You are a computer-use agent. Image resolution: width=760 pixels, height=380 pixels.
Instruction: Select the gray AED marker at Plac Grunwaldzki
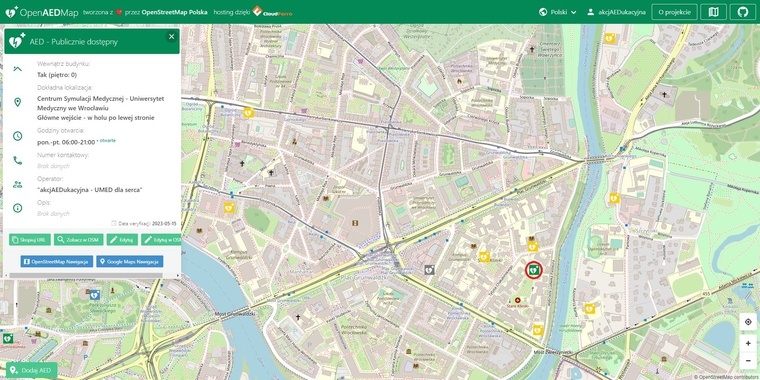coord(429,269)
